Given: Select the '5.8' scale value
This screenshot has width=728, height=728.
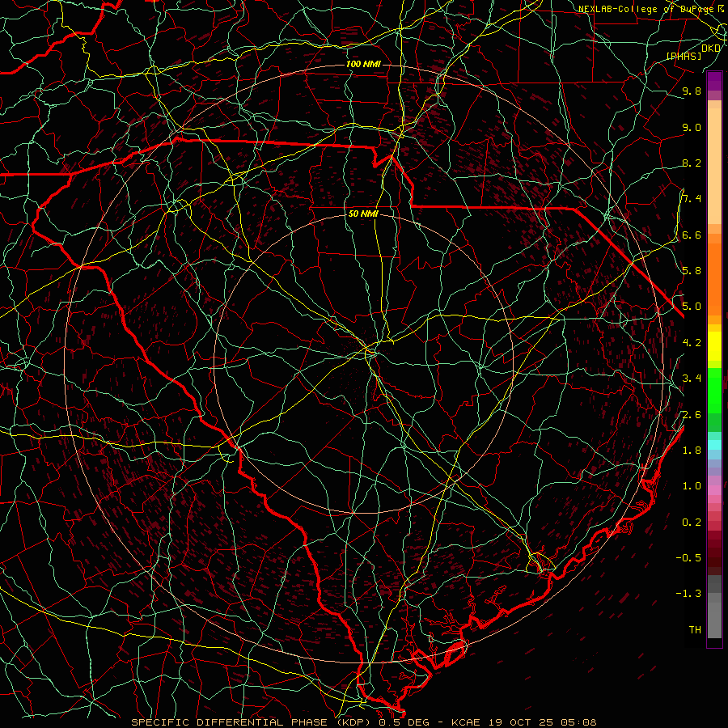Looking at the screenshot, I should [x=692, y=270].
